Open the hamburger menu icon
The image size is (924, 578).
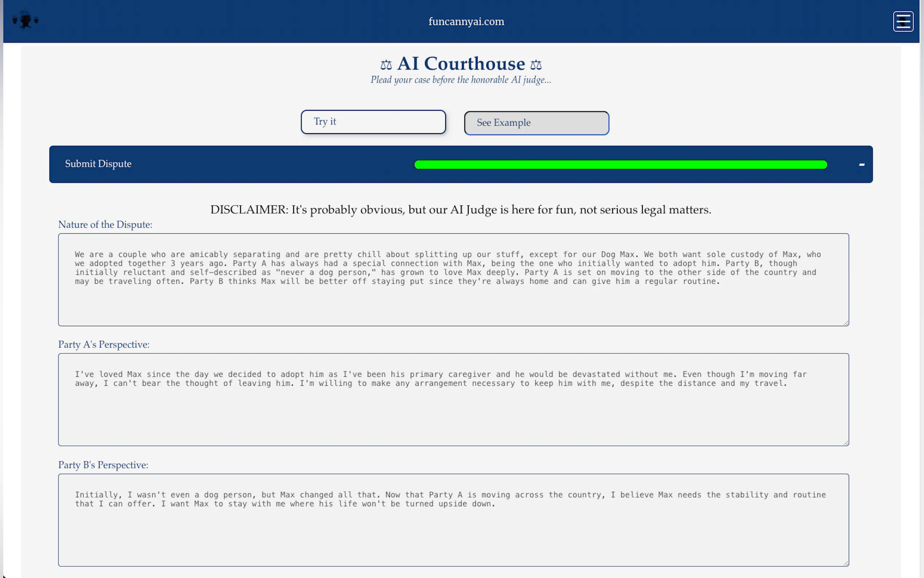tap(903, 21)
